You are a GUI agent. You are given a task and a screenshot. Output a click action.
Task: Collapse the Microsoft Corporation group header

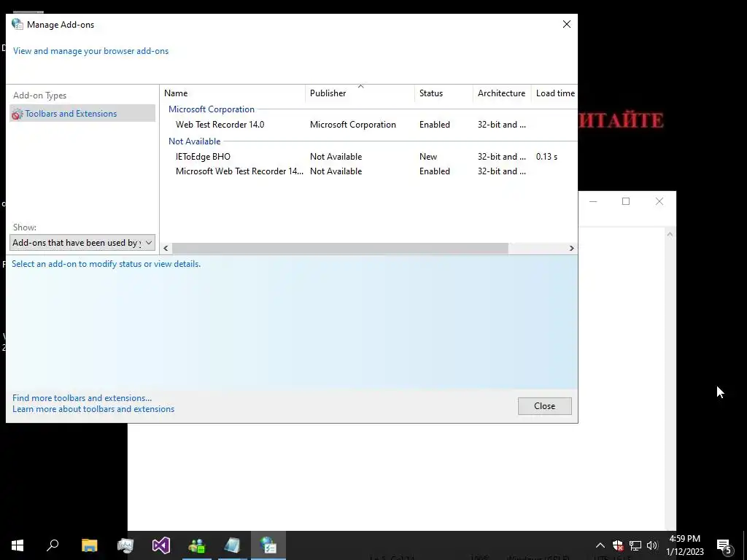point(212,109)
